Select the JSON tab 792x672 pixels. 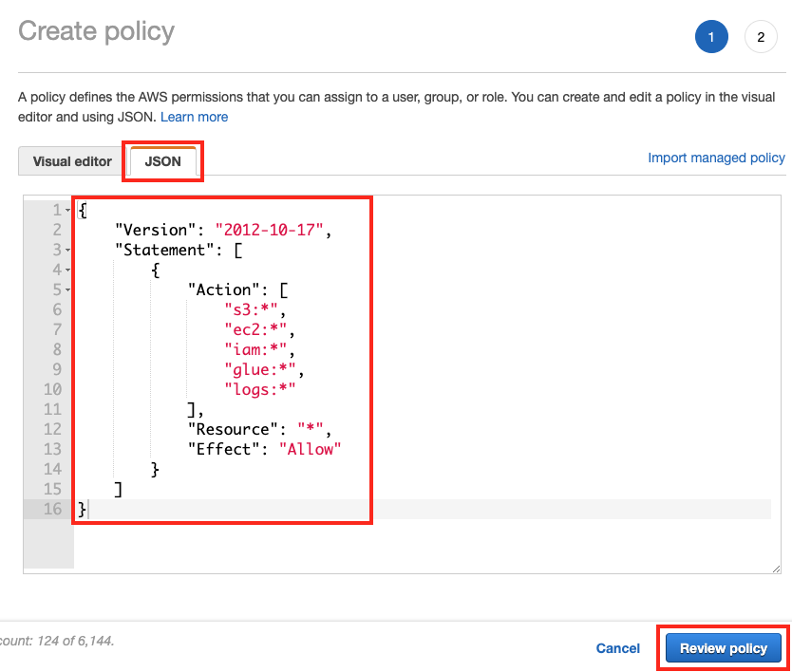163,161
